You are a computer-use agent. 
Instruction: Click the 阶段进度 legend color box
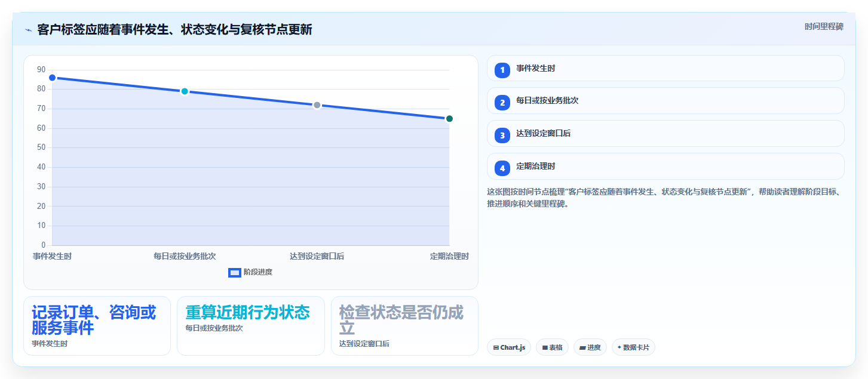tap(235, 273)
